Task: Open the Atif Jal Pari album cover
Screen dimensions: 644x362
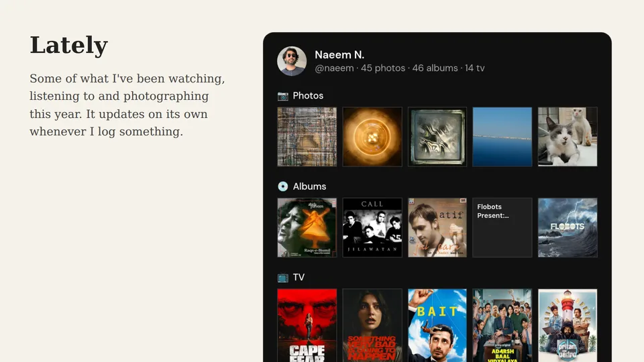Action: coord(437,228)
